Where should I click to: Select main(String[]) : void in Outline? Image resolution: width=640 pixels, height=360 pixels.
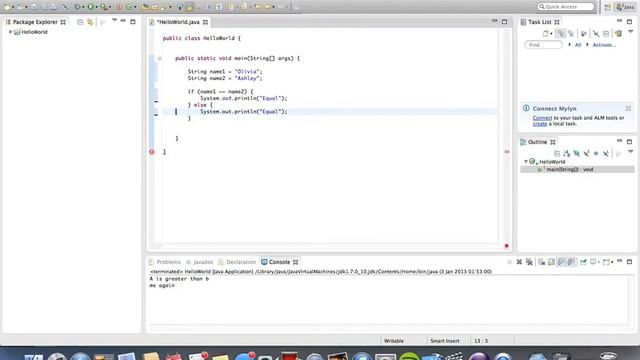click(x=577, y=169)
